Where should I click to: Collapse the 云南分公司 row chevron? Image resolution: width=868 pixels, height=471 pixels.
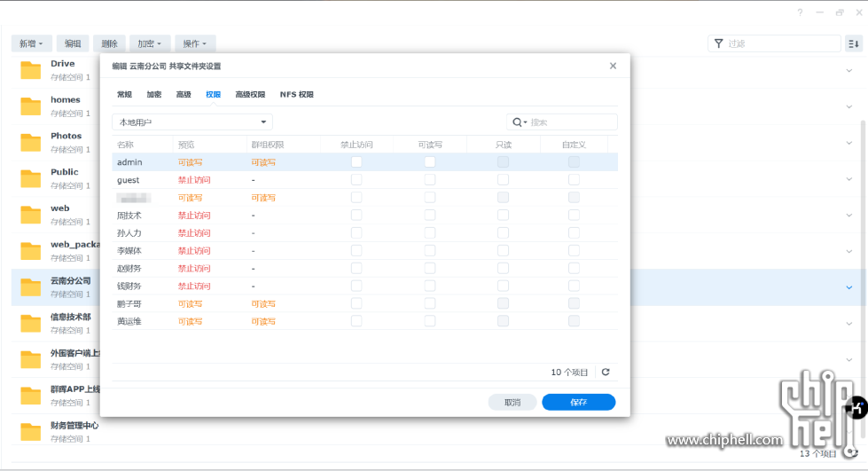coord(849,287)
